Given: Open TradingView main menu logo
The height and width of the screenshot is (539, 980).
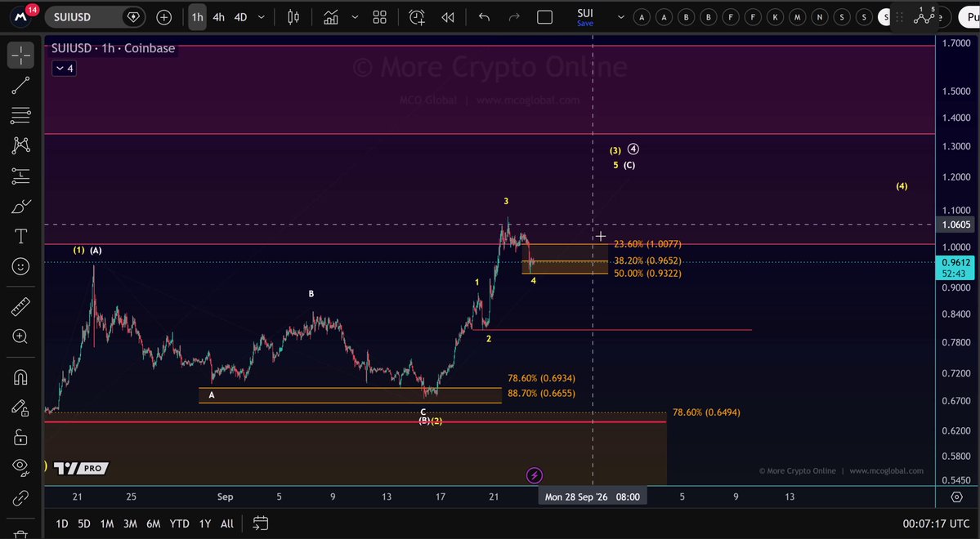Looking at the screenshot, I should [x=20, y=17].
